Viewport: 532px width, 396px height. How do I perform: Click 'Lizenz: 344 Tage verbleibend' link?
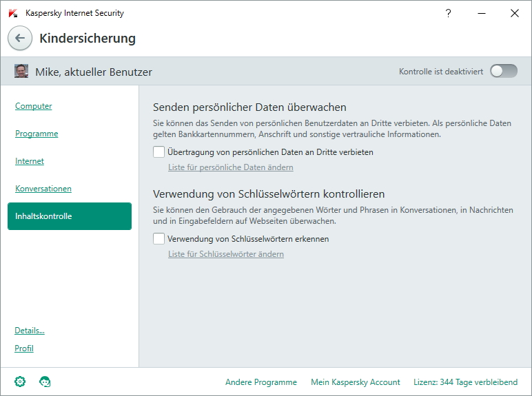click(466, 382)
